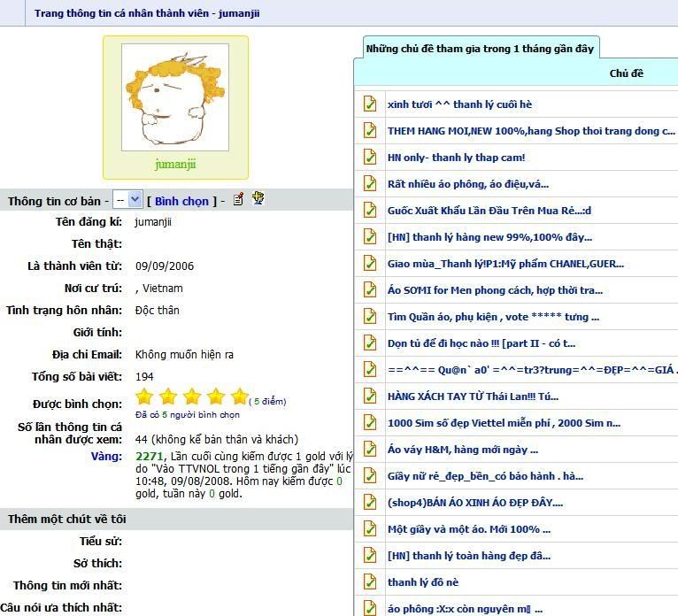This screenshot has height=616, width=678.
Task: Click the 'Chủ đề' column header
Action: [x=626, y=73]
